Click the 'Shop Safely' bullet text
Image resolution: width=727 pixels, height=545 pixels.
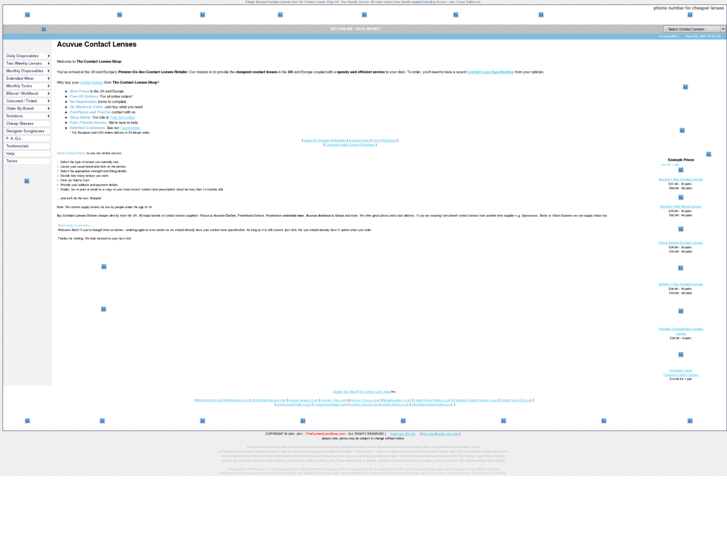point(80,117)
